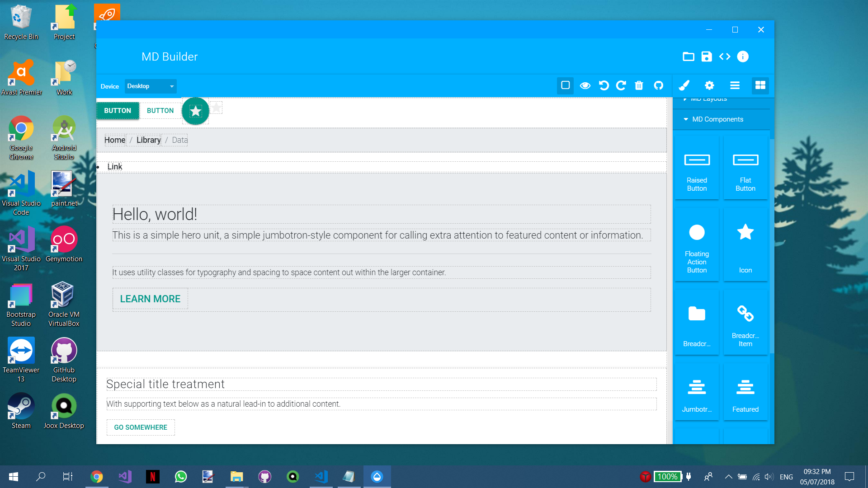Open the paintbrush styles tab

684,85
